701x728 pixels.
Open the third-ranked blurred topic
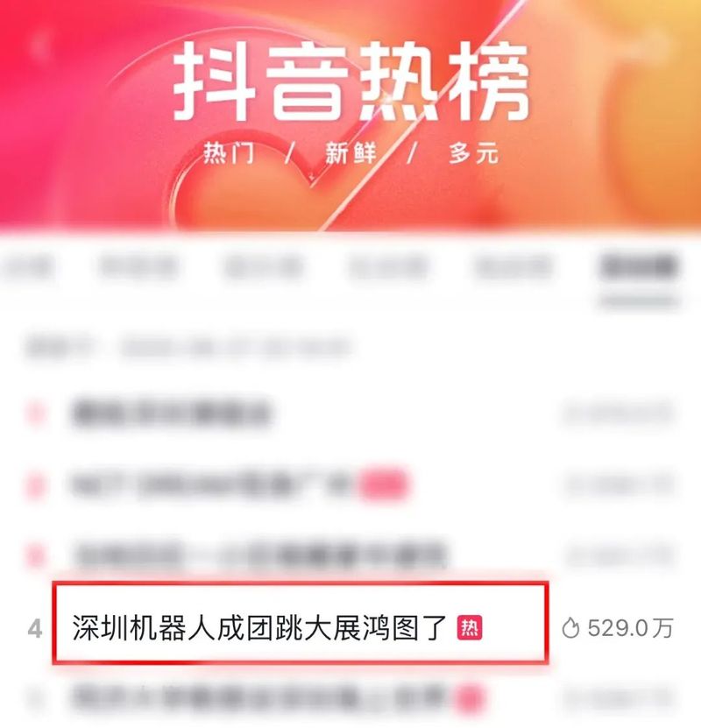click(260, 555)
